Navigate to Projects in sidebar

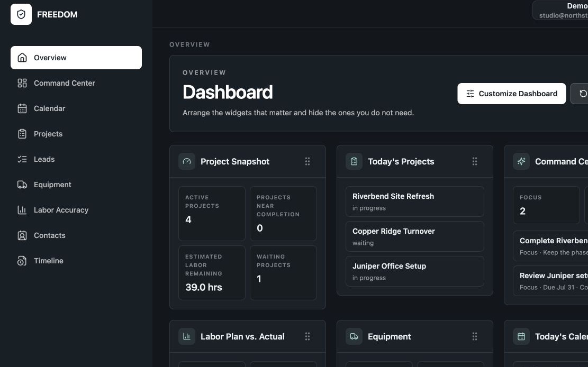pyautogui.click(x=76, y=134)
